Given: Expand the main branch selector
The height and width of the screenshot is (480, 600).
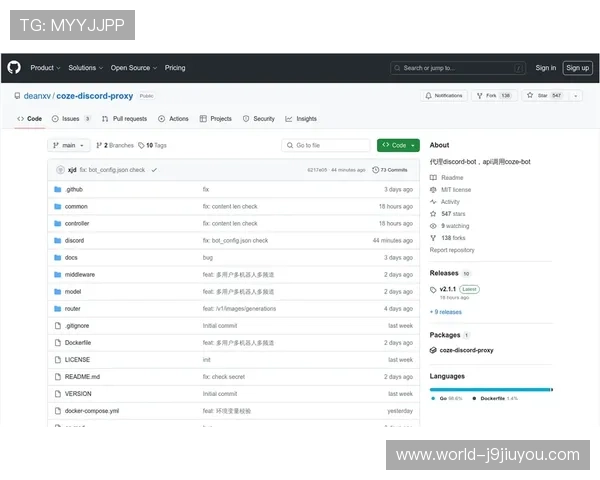Looking at the screenshot, I should click(x=70, y=145).
